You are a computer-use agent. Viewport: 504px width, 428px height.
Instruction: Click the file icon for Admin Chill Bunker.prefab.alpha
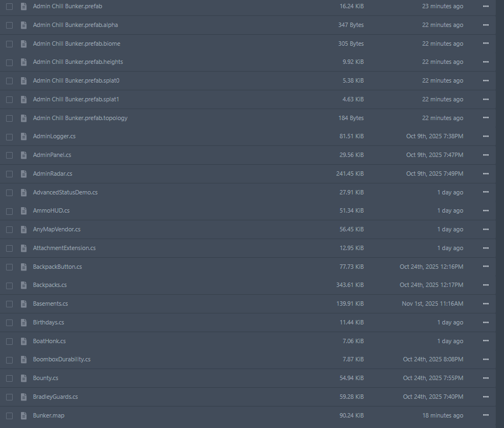(24, 25)
